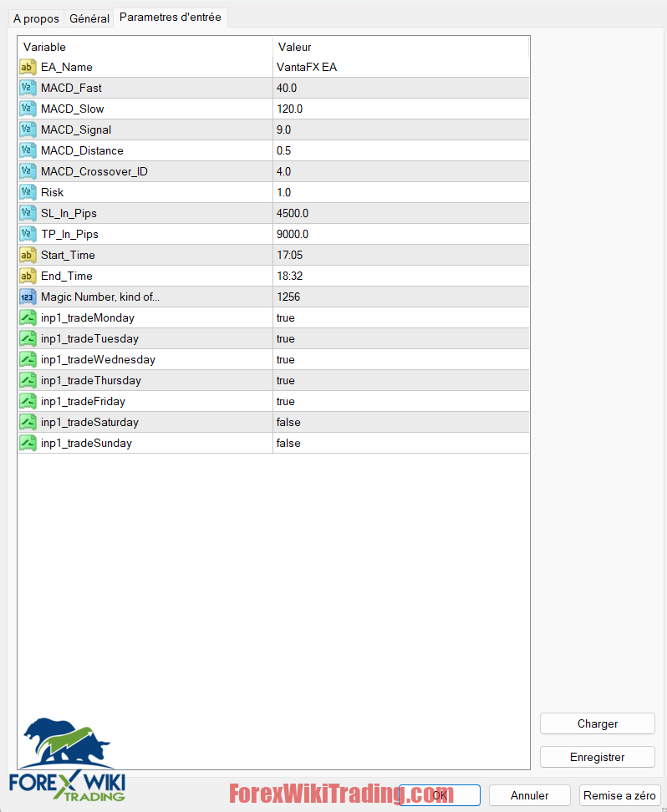Screen dimensions: 667x812
Task: Click the icon next to Risk
Action: (28, 193)
